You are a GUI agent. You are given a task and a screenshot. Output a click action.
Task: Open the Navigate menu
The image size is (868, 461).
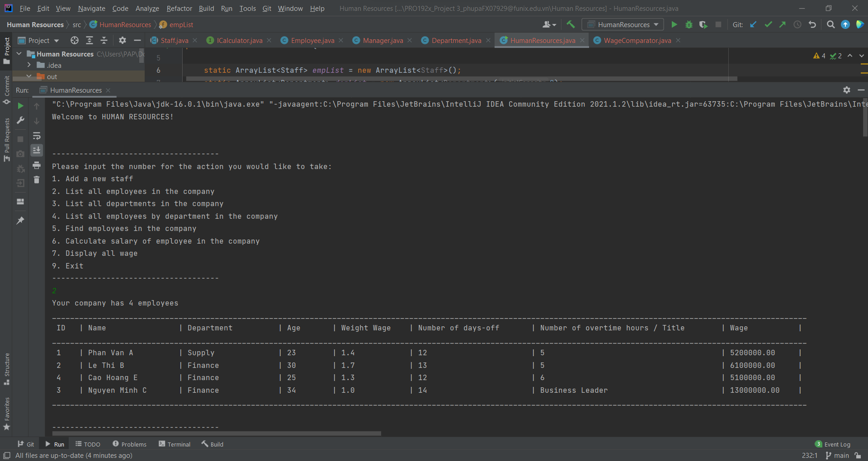coord(91,8)
